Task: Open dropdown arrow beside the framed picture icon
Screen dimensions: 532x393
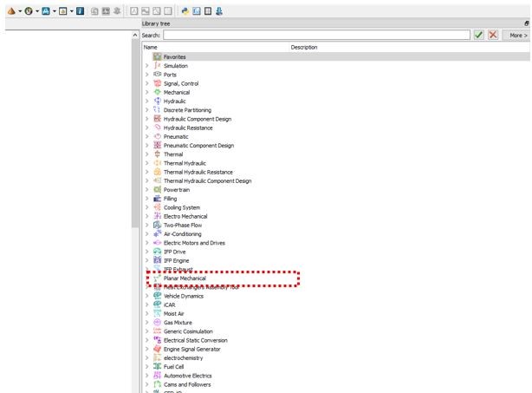Action: coord(72,11)
